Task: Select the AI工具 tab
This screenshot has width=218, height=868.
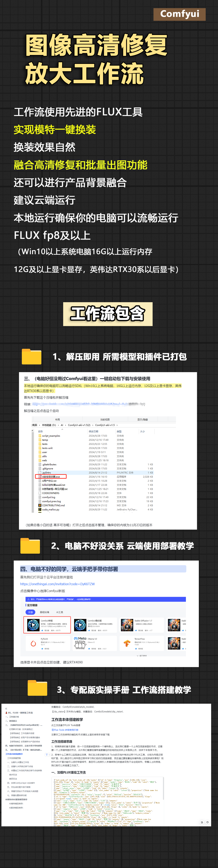Action: click(x=60, y=612)
